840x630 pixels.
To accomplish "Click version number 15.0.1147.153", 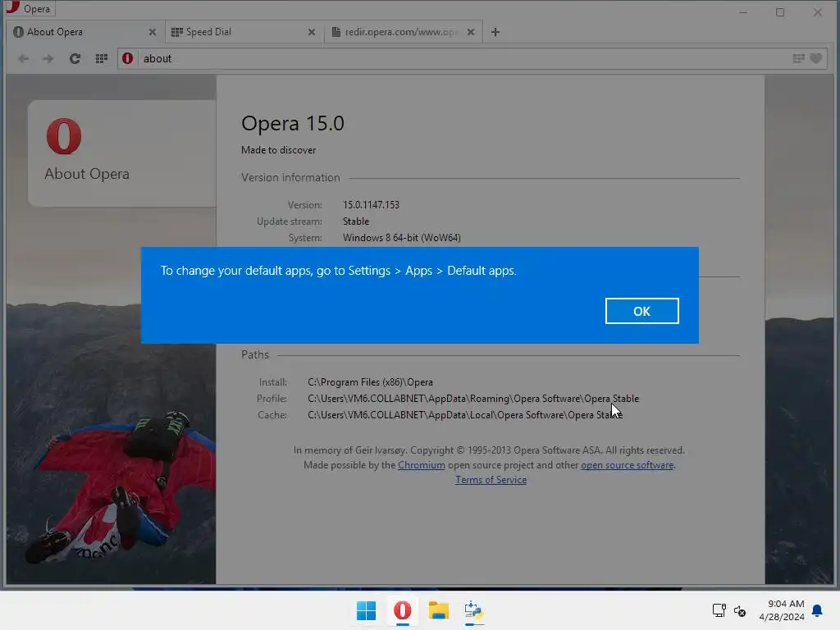I will (371, 204).
